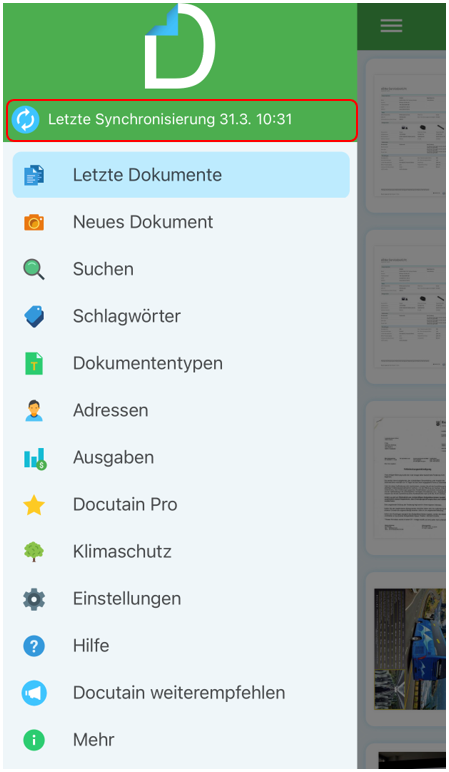
Task: Click the green Dokumententypen file icon
Action: coord(34,363)
